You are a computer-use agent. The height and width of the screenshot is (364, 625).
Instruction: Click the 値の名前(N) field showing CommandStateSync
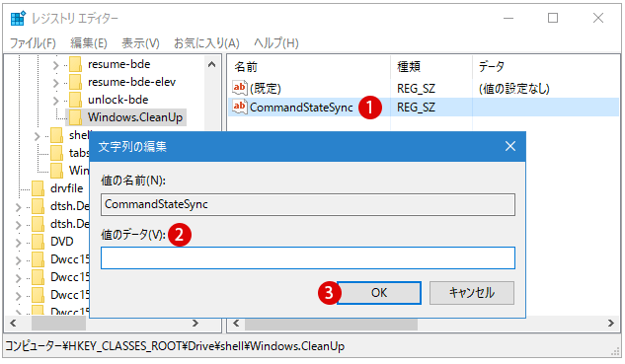[308, 205]
